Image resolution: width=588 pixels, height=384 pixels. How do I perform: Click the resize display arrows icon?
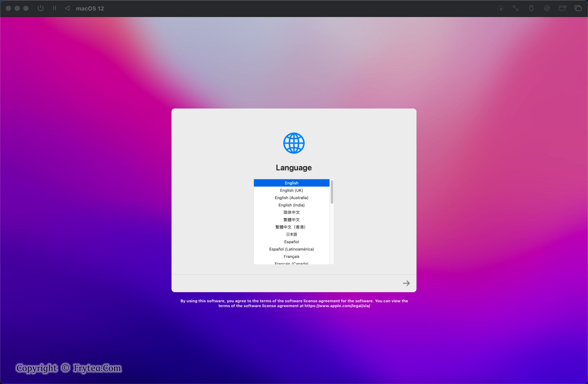coord(515,8)
